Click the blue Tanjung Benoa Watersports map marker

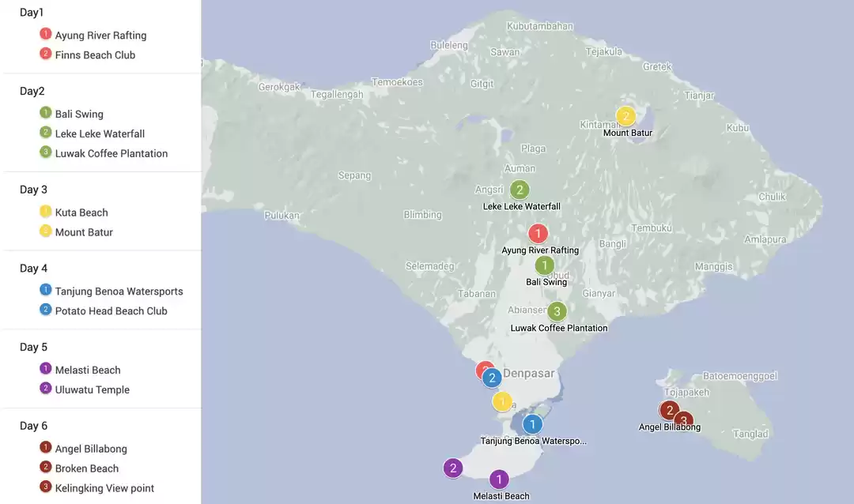coord(532,424)
